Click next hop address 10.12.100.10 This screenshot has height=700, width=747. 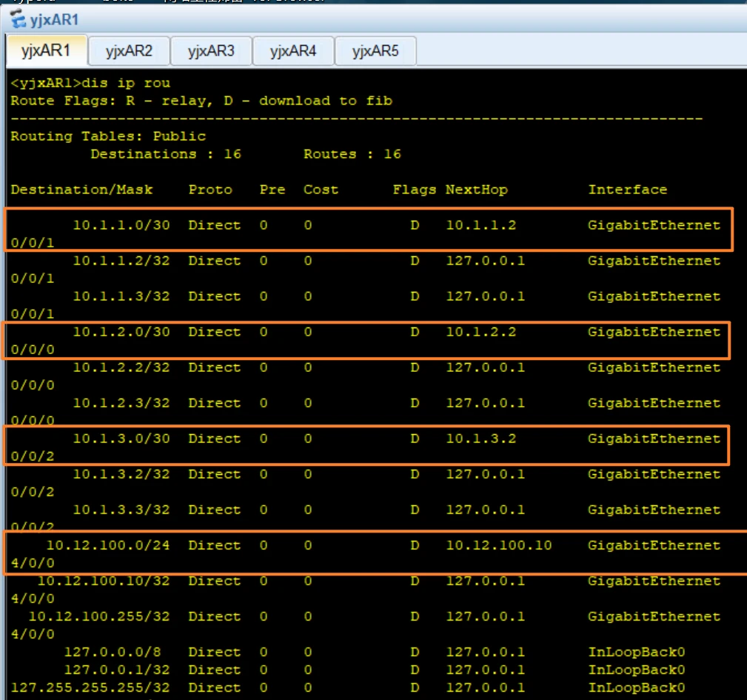[498, 545]
